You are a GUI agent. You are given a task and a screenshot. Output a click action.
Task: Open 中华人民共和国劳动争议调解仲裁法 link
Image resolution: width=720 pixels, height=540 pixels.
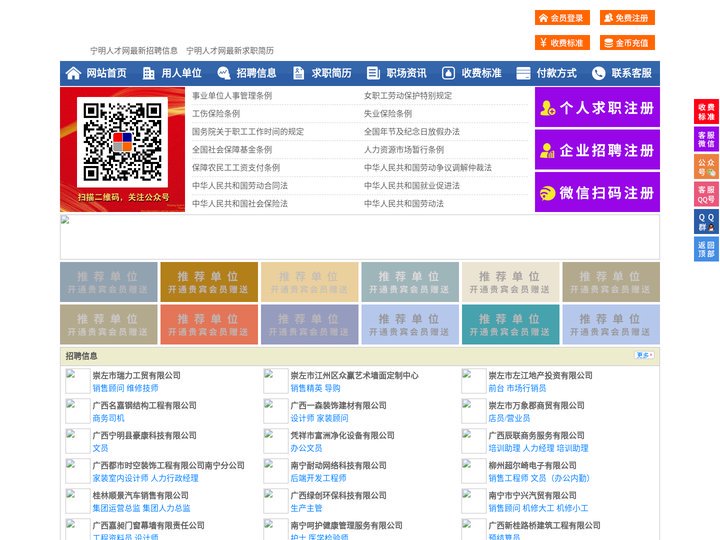coord(428,167)
